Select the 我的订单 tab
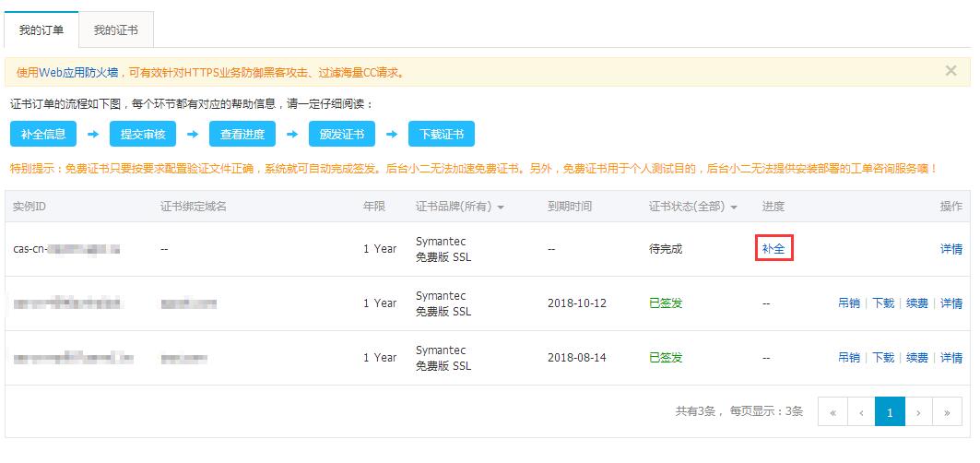 [41, 30]
